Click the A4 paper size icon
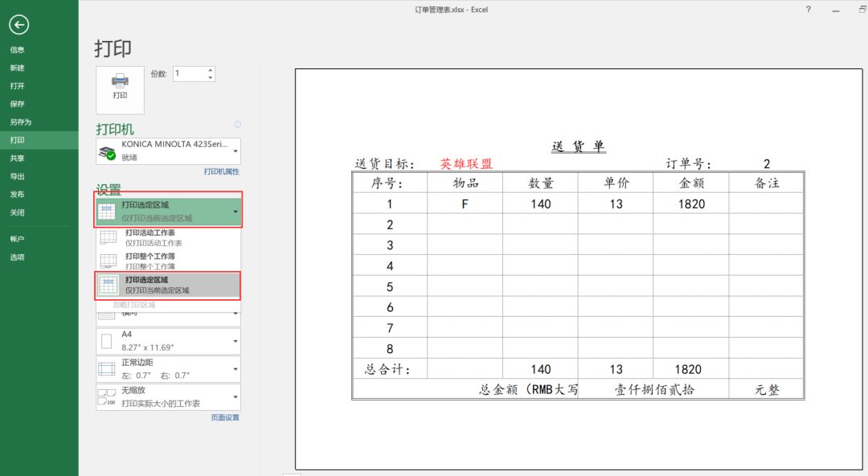The height and width of the screenshot is (476, 868). point(107,342)
